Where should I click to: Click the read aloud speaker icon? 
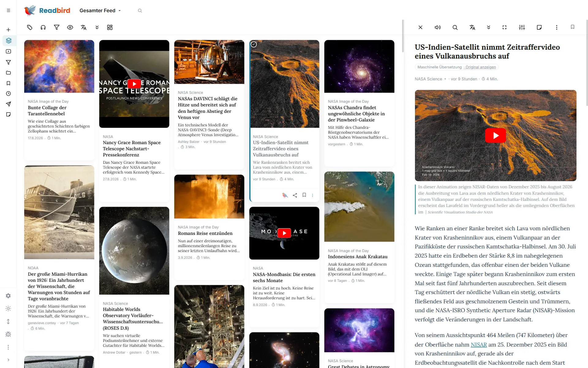pyautogui.click(x=438, y=27)
